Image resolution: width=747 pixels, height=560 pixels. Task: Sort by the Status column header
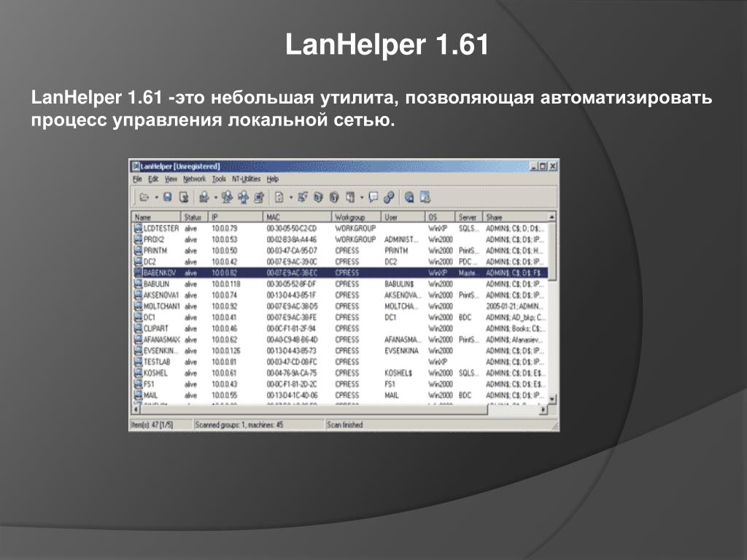coord(194,217)
